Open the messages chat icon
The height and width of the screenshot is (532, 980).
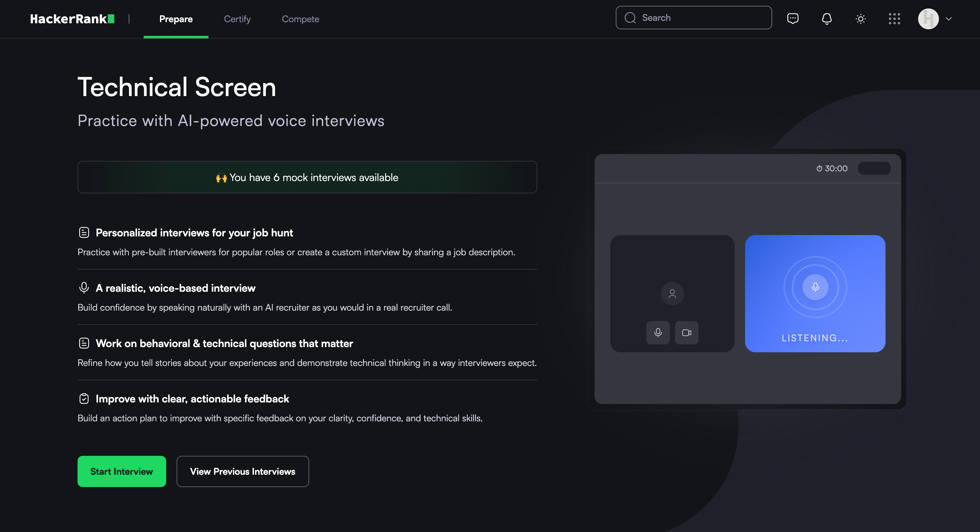pos(792,19)
